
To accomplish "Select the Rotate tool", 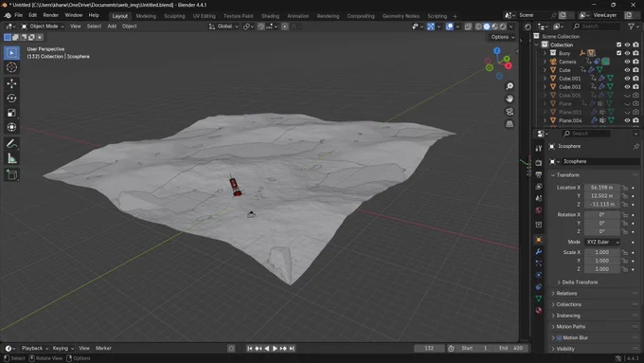I will (x=11, y=99).
